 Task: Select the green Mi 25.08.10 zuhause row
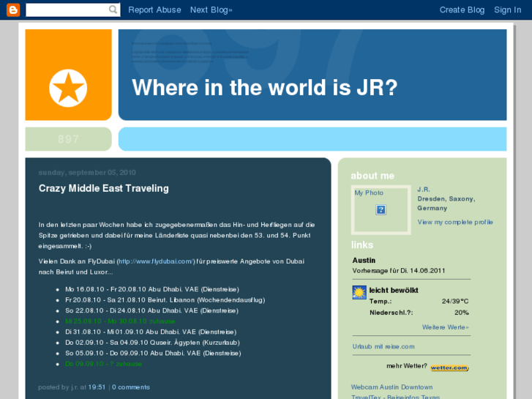point(120,321)
